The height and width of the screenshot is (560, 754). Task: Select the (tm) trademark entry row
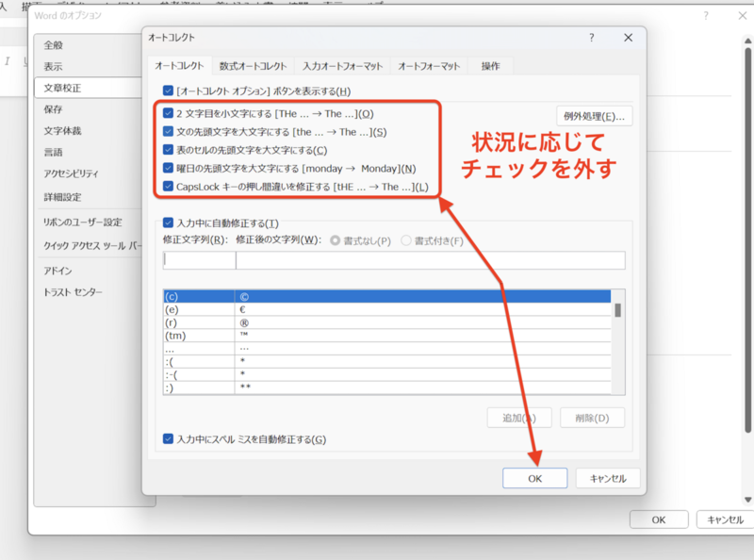(x=387, y=336)
